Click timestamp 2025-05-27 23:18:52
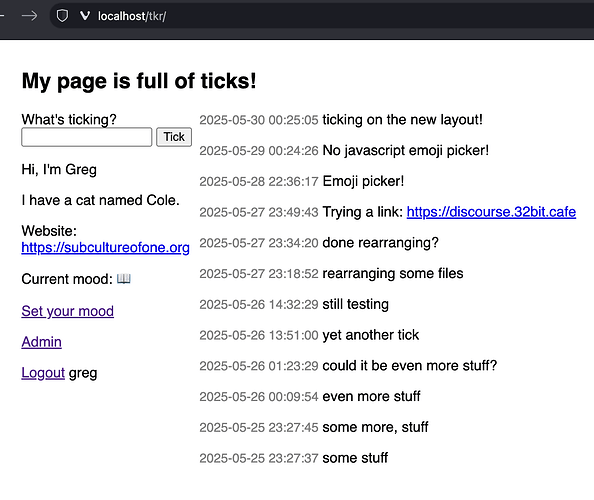594x500 pixels. point(259,273)
